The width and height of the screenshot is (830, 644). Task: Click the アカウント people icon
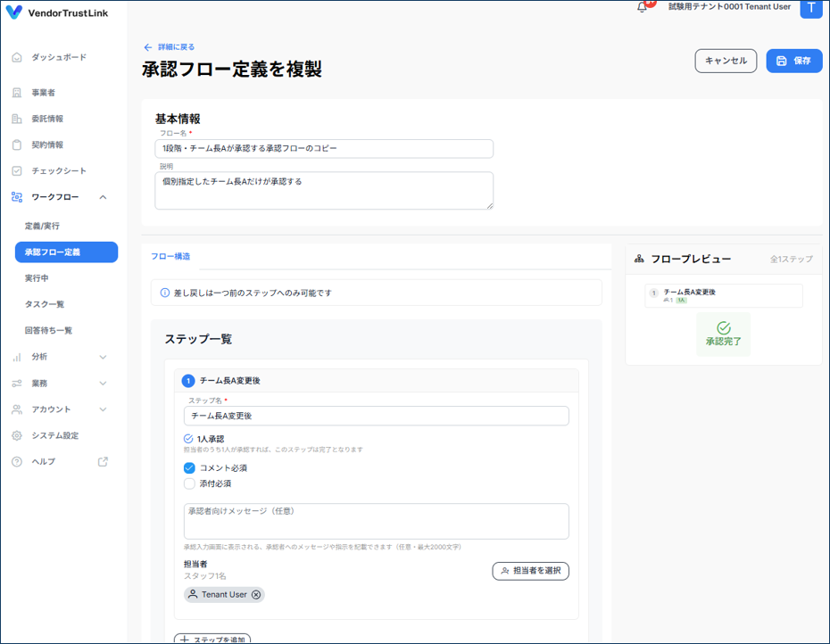(x=17, y=409)
